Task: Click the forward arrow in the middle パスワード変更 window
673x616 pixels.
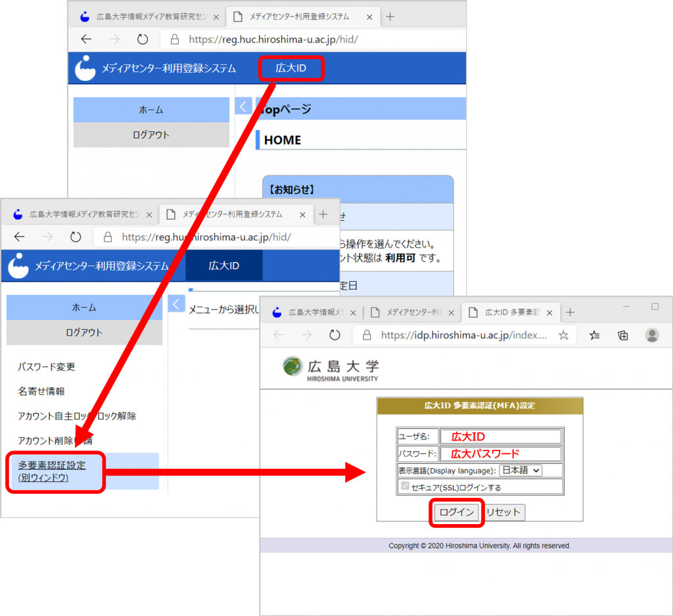Action: coord(47,237)
